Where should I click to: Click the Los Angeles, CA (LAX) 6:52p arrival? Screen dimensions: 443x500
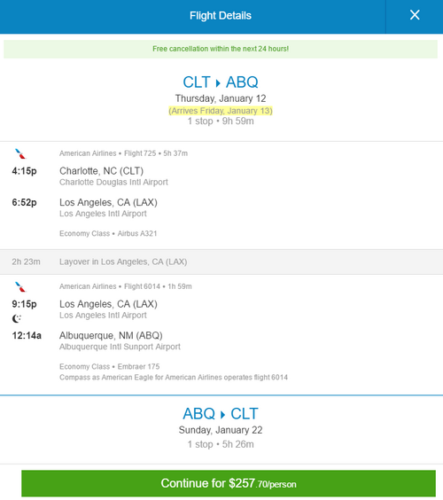108,203
